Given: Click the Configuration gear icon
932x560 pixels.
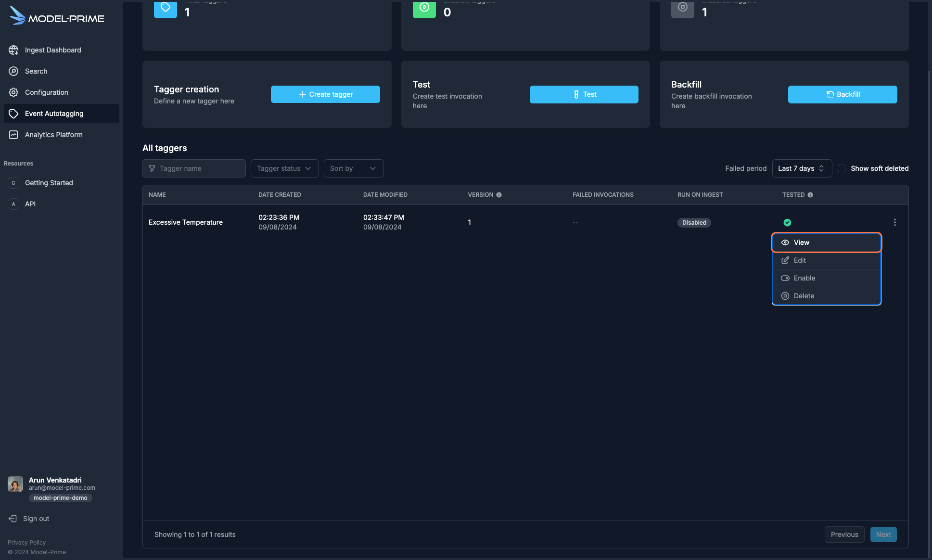Looking at the screenshot, I should [x=13, y=92].
